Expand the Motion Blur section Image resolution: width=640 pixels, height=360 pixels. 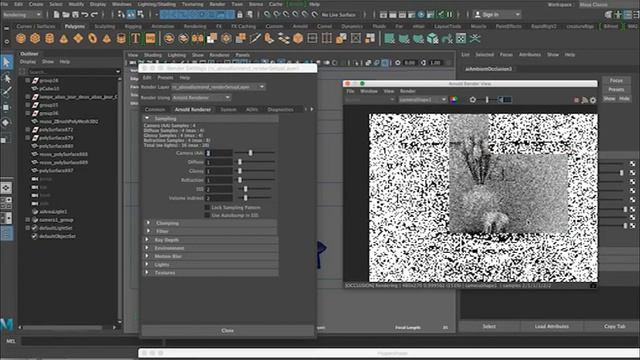pyautogui.click(x=147, y=256)
